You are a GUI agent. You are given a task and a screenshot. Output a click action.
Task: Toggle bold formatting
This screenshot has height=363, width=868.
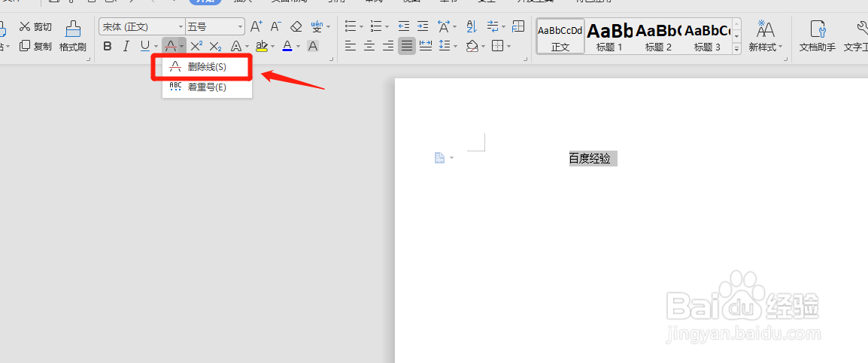(108, 46)
